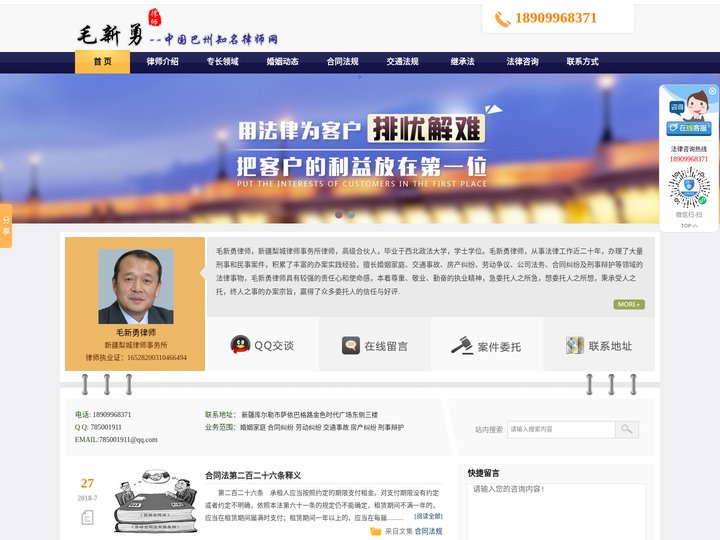Click the QQ交谈 label

point(274,346)
